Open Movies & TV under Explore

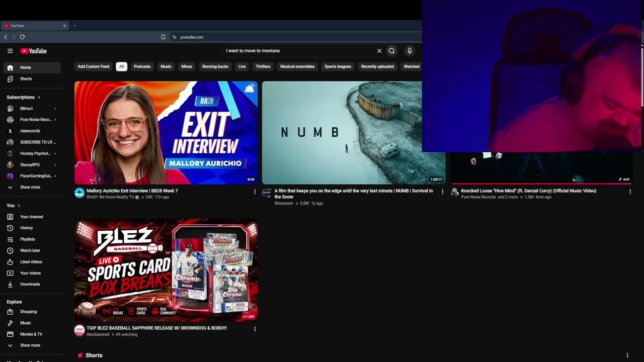coord(32,334)
